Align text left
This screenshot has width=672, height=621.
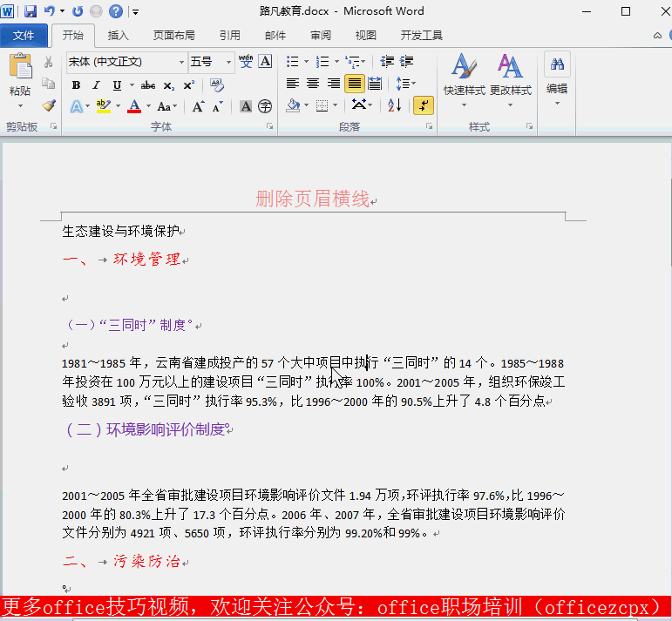click(293, 83)
